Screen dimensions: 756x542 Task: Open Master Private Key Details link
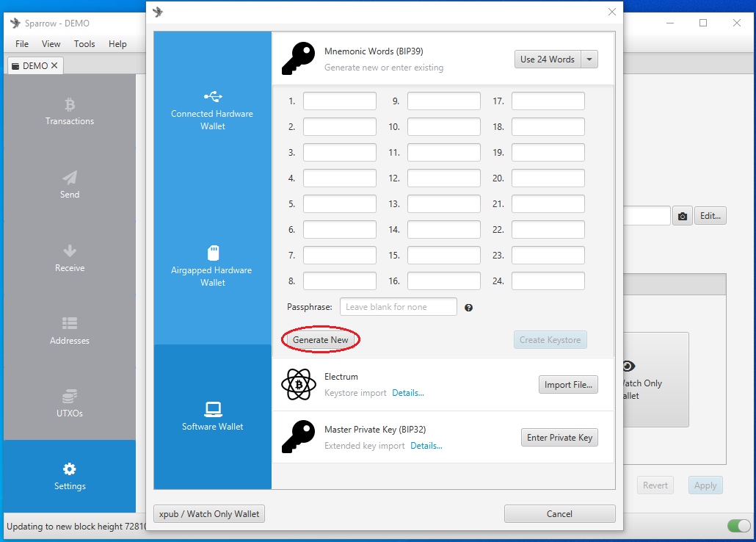426,446
